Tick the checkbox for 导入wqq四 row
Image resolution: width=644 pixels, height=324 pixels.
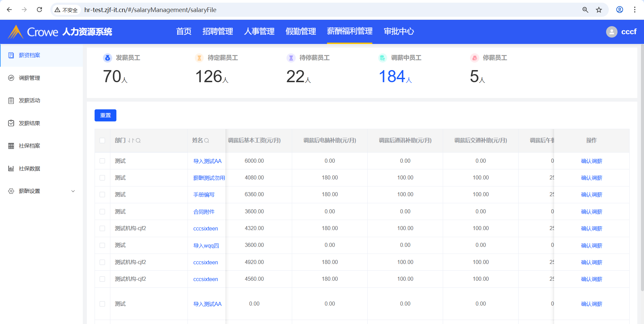pyautogui.click(x=102, y=246)
